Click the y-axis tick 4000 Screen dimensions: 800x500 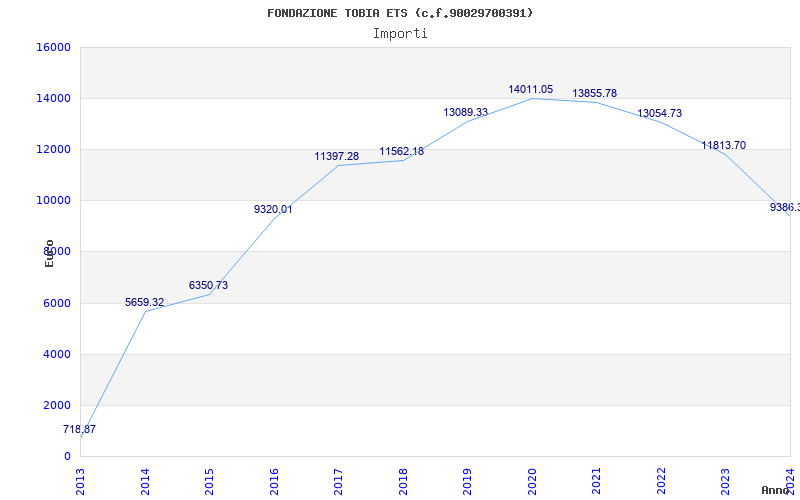pyautogui.click(x=56, y=355)
